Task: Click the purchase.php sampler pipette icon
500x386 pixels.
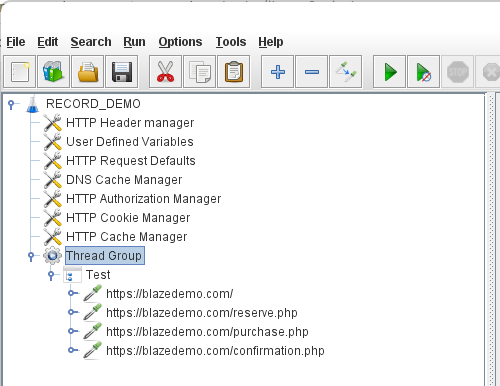Action: (92, 331)
